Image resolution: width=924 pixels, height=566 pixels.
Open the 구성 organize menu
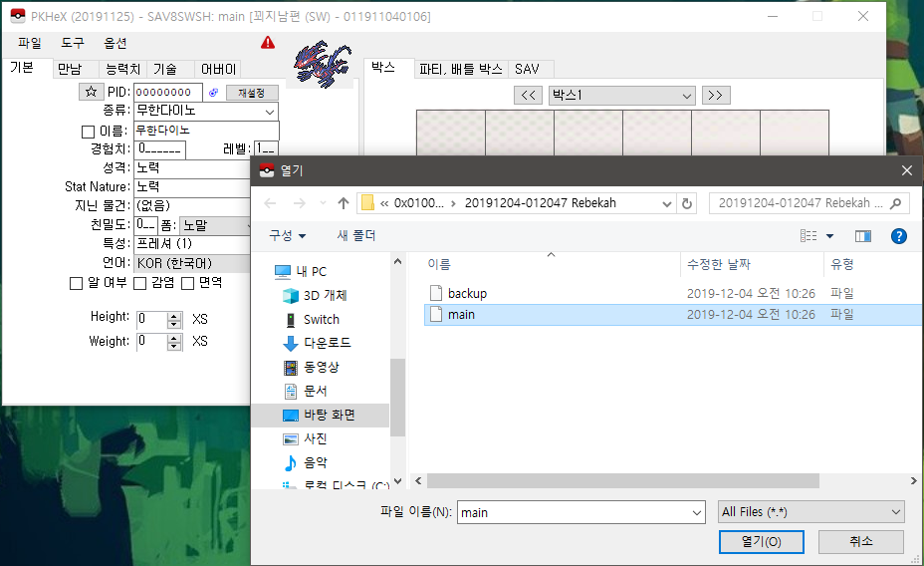(287, 236)
